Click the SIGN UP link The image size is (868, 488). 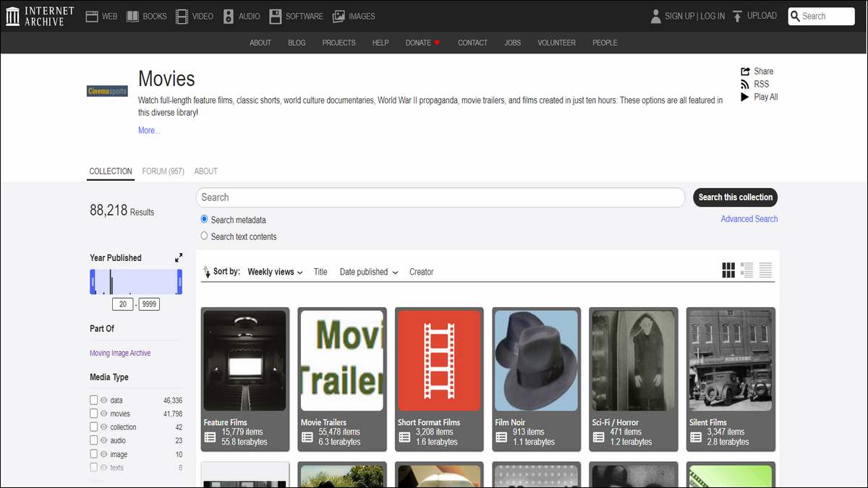coord(679,16)
